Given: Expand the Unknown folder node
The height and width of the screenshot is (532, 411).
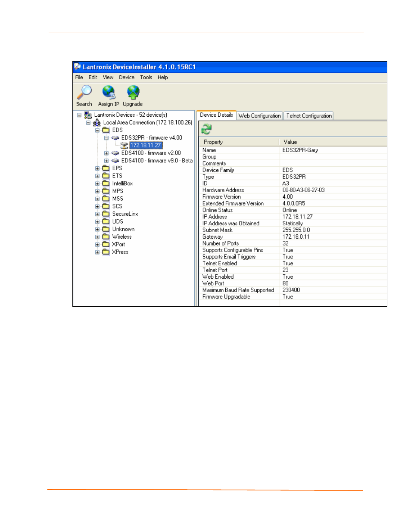Looking at the screenshot, I should tap(97, 229).
